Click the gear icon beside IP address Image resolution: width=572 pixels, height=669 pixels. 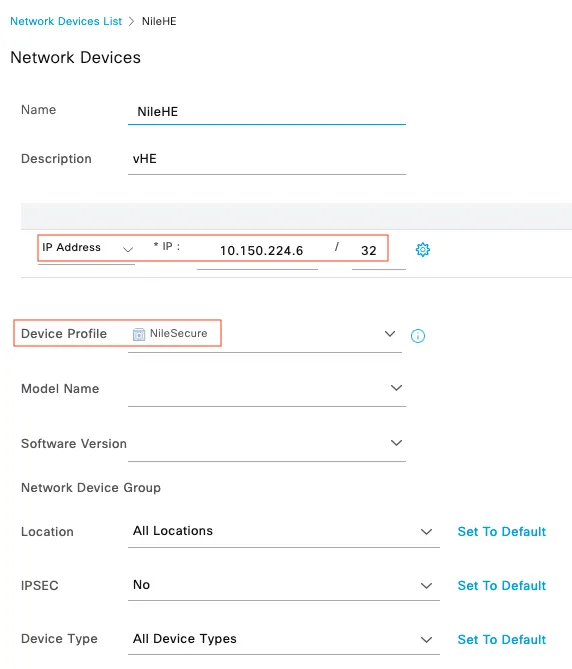click(x=422, y=250)
